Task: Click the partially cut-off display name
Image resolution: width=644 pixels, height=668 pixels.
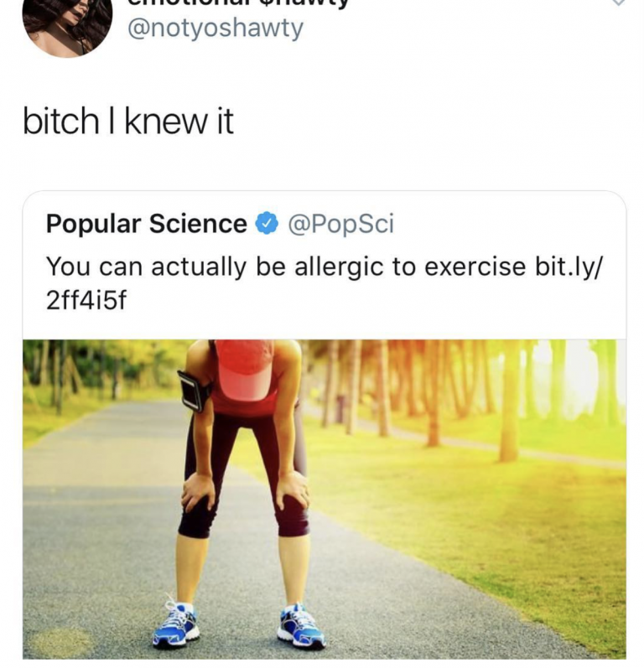Action: point(235,3)
